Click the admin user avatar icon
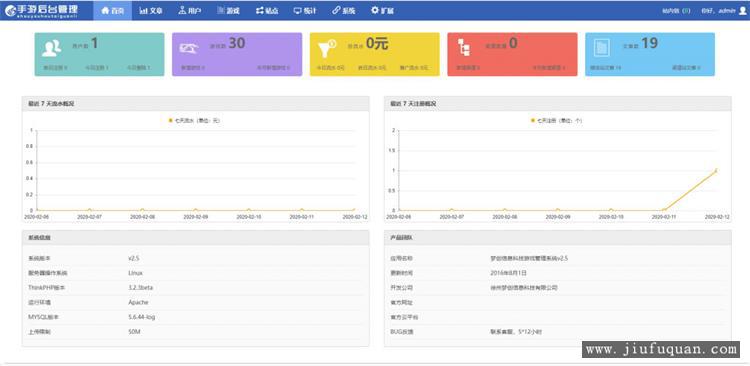The image size is (750, 366). tap(742, 11)
